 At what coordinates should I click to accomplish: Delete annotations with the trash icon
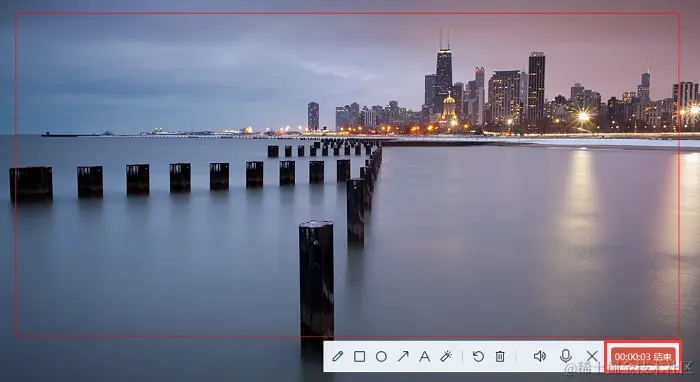(x=500, y=356)
